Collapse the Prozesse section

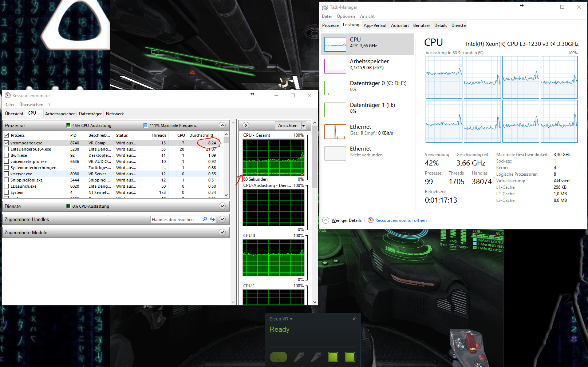coord(222,125)
